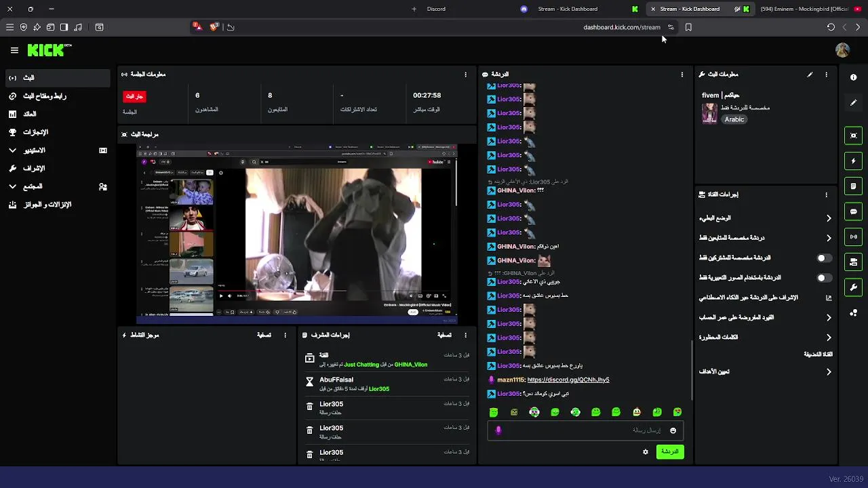The image size is (868, 488).
Task: Open browser music note icon
Action: click(x=78, y=27)
